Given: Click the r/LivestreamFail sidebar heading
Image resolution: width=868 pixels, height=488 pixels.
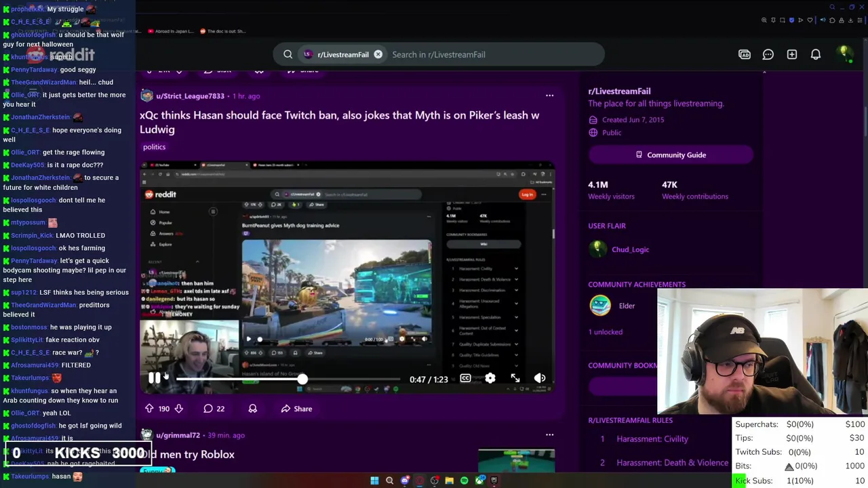Looking at the screenshot, I should pos(619,91).
